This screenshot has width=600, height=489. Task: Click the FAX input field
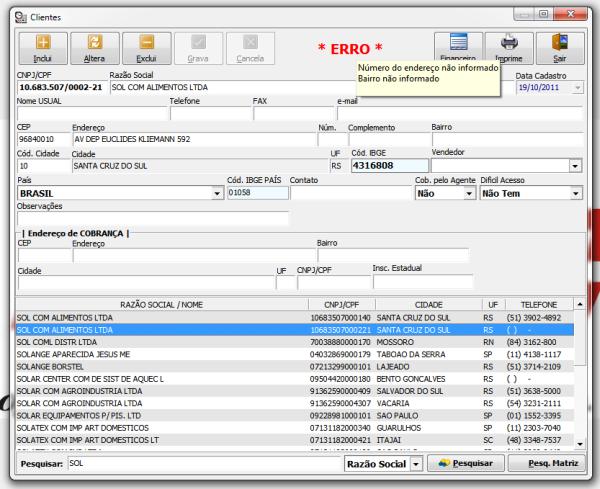tap(294, 114)
